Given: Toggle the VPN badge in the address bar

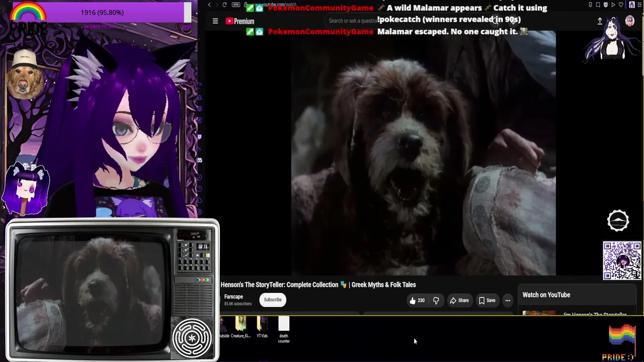Looking at the screenshot, I should coord(235,5).
